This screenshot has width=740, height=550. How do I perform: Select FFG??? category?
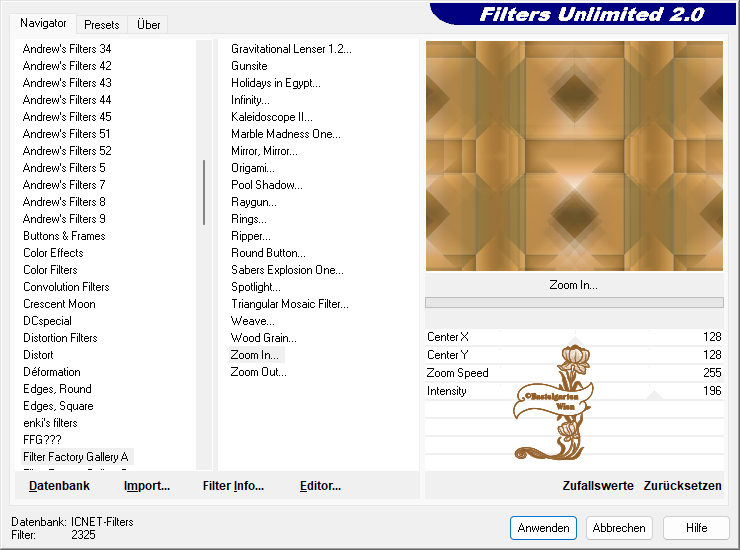tap(42, 440)
